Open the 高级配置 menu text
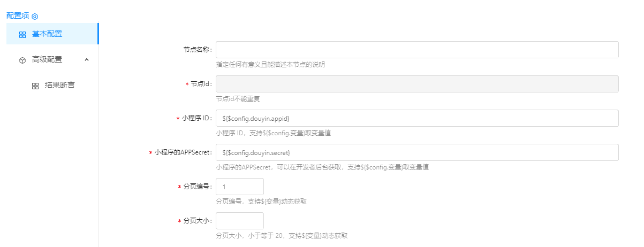This screenshot has width=644, height=247. 47,60
